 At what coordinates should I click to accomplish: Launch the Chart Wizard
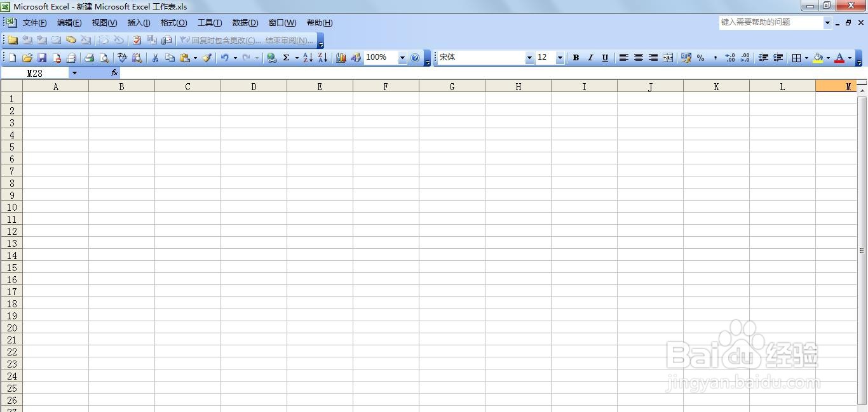click(x=341, y=58)
